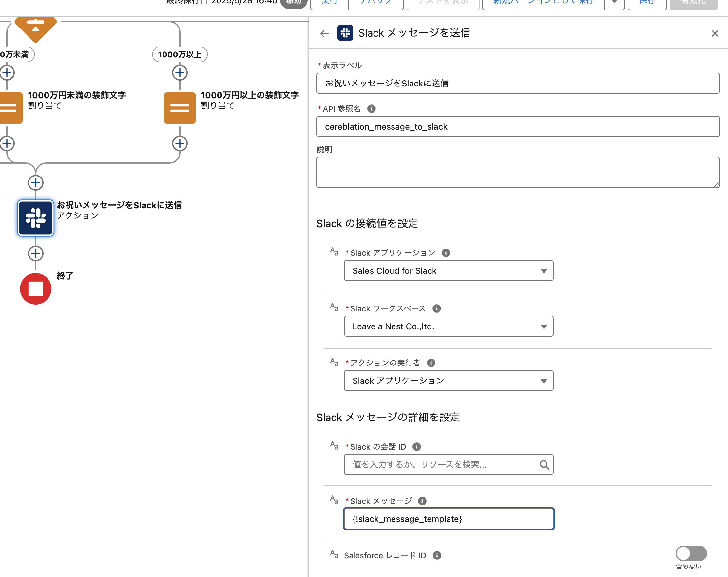The width and height of the screenshot is (728, 577).
Task: Click the back arrow in the Slack panel header
Action: [x=324, y=33]
